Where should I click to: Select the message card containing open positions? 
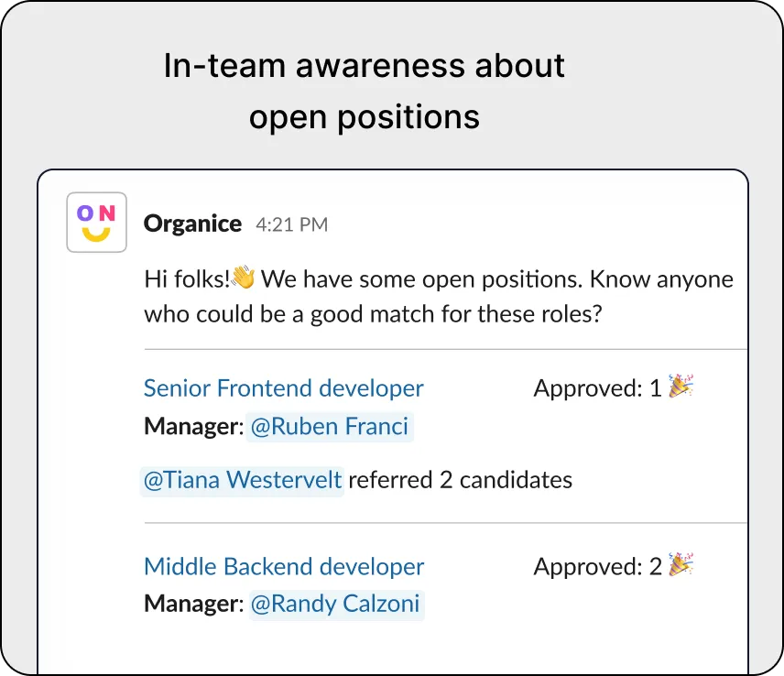[392, 417]
